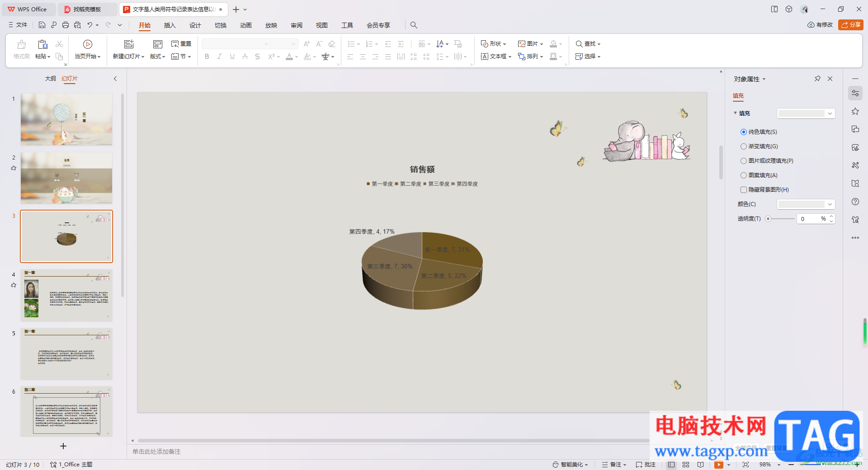The width and height of the screenshot is (868, 470).
Task: Choose picture or texture fill option
Action: click(744, 161)
